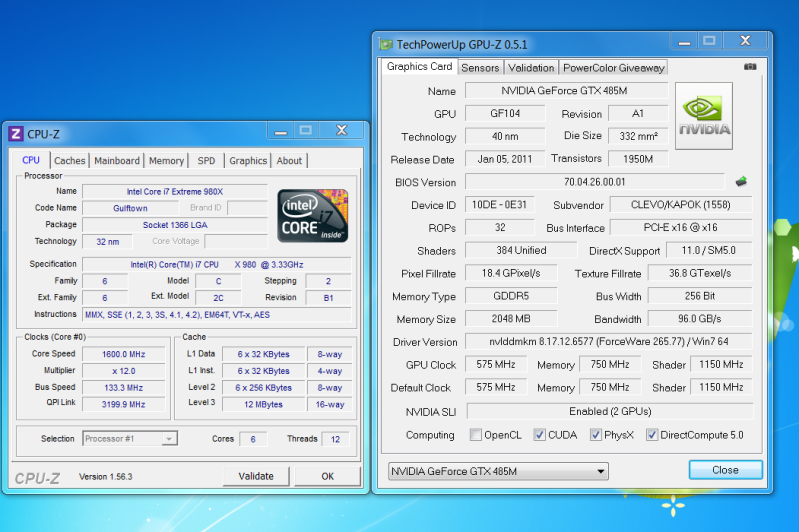Click the Multiplier value x 12.0
The height and width of the screenshot is (532, 799).
[x=123, y=371]
